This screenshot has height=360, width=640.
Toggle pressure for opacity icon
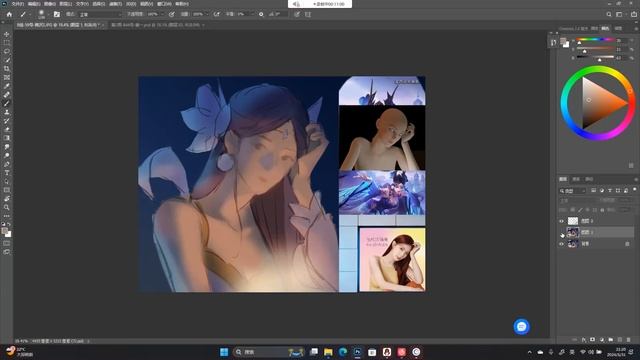[172, 14]
